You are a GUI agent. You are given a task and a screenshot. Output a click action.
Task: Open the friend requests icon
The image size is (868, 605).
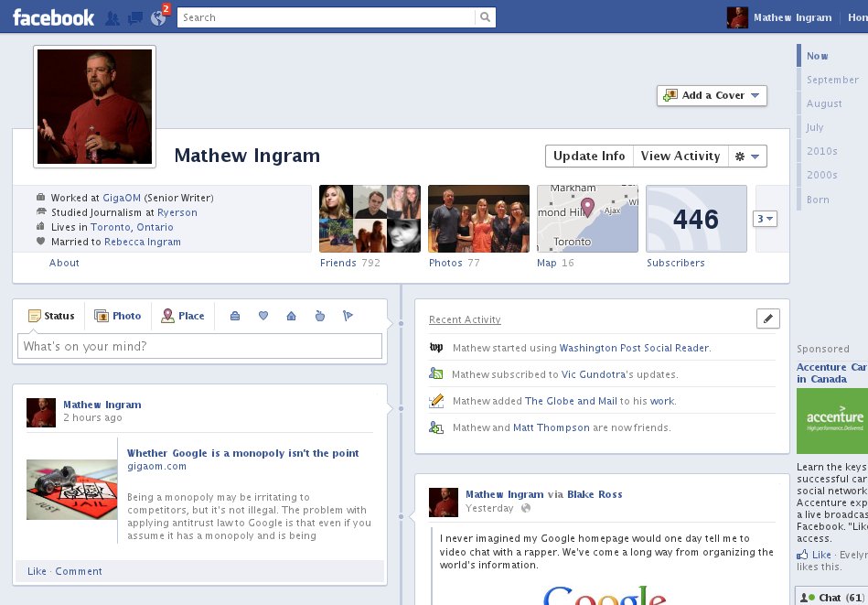(x=113, y=18)
